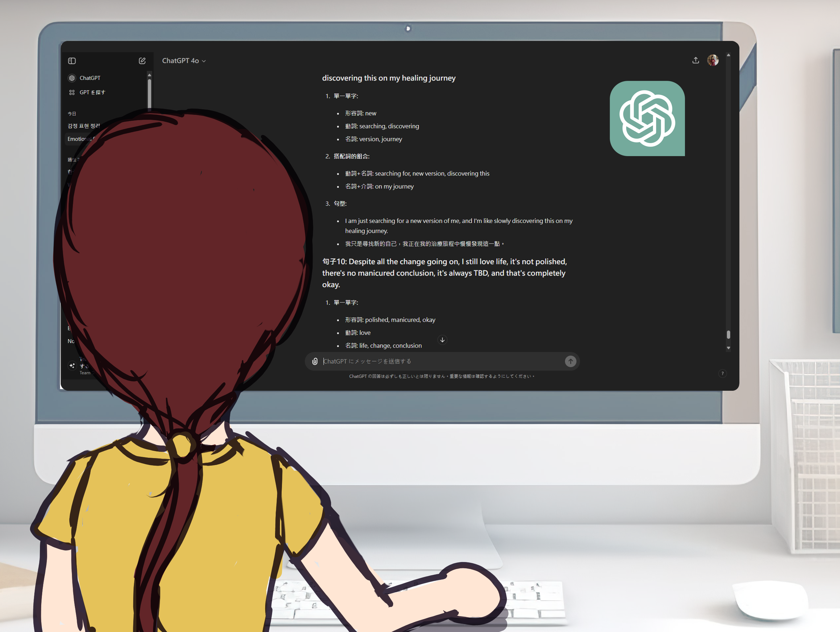The image size is (840, 632).
Task: Click the share conversation icon
Action: (x=695, y=60)
